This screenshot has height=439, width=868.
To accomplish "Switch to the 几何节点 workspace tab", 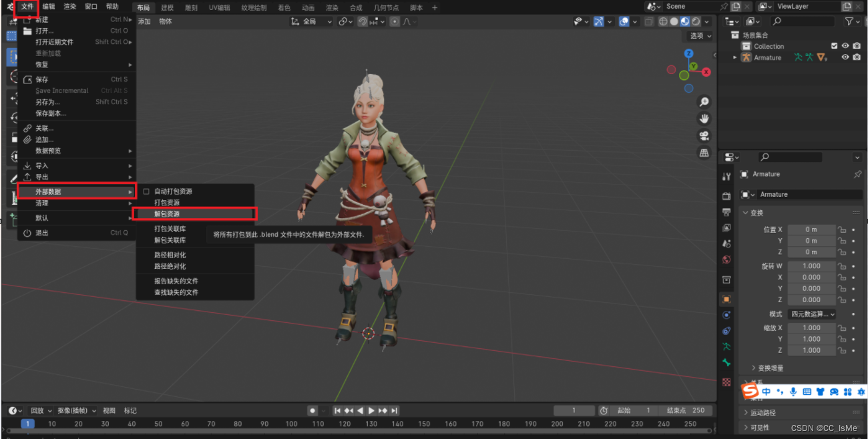I will [x=387, y=7].
